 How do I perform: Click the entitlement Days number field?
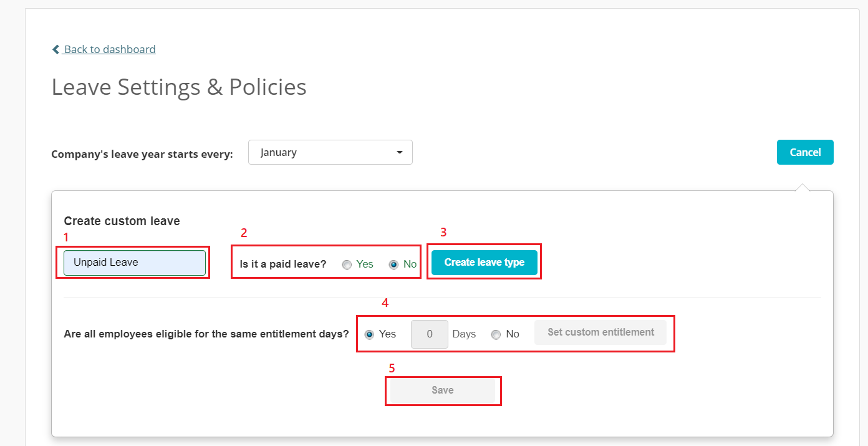[x=430, y=334]
